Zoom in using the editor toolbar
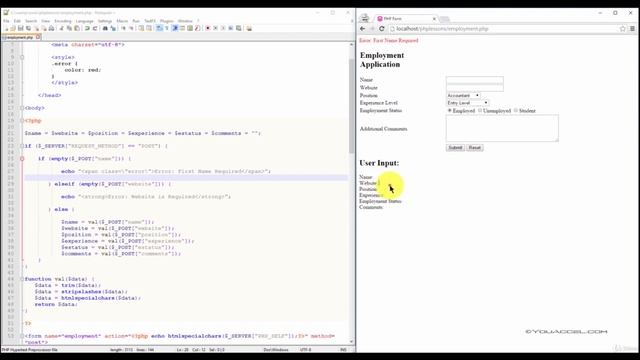The height and width of the screenshot is (360, 640). [124, 28]
